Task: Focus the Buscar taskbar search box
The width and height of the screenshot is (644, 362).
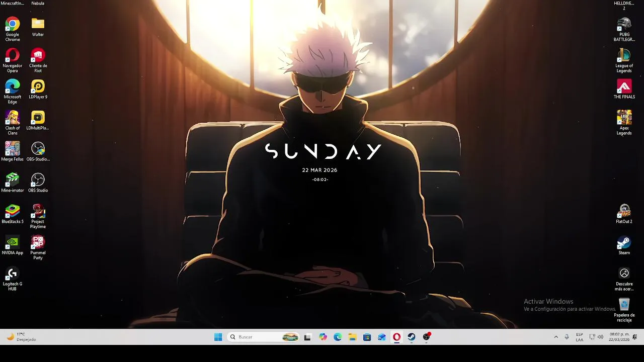Action: coord(264,337)
